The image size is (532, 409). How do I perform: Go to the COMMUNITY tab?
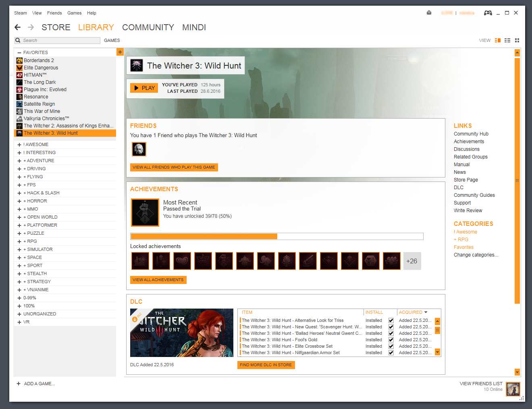click(x=148, y=27)
